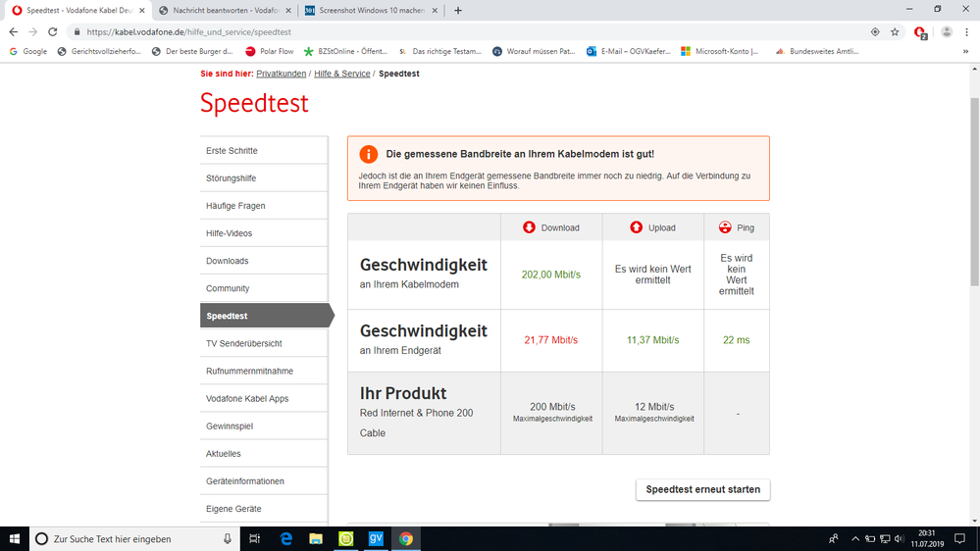Open TV Senderübersicht in sidebar
980x551 pixels.
(x=264, y=343)
